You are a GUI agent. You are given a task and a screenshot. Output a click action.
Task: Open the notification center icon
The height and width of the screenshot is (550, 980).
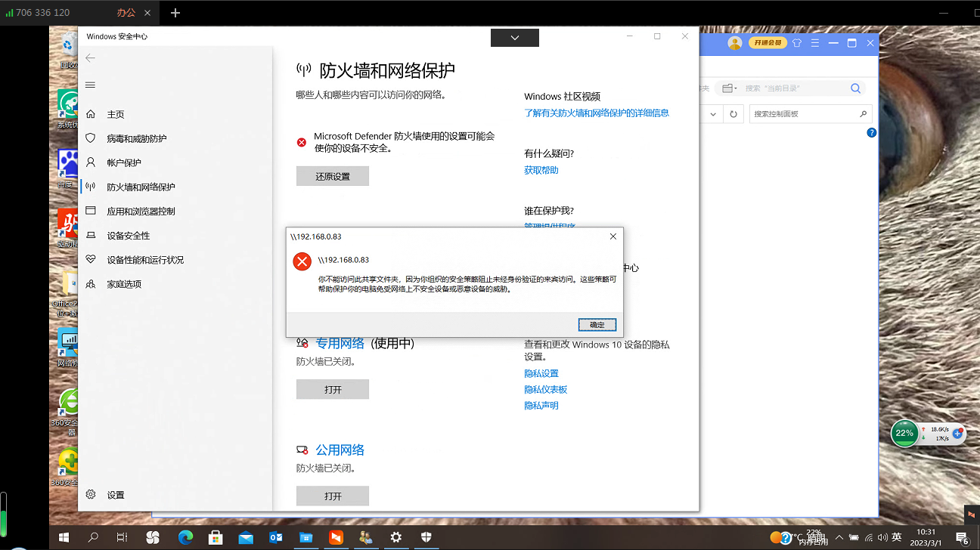pyautogui.click(x=963, y=538)
